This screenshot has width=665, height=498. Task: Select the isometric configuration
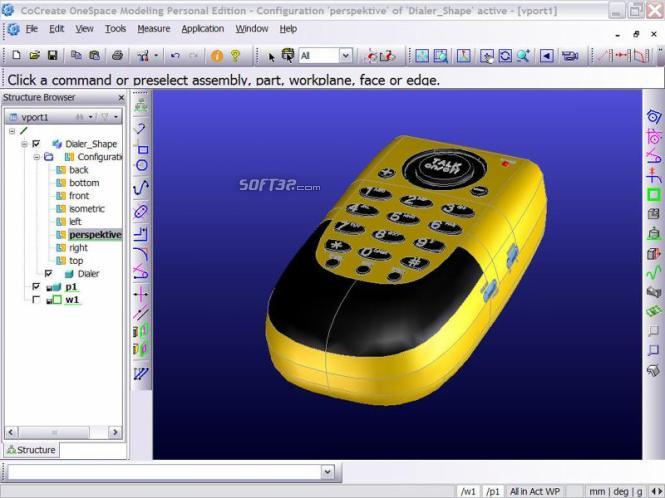tap(87, 209)
